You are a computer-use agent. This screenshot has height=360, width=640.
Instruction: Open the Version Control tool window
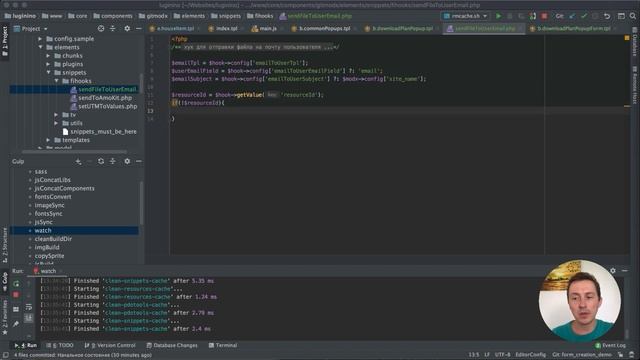point(109,345)
